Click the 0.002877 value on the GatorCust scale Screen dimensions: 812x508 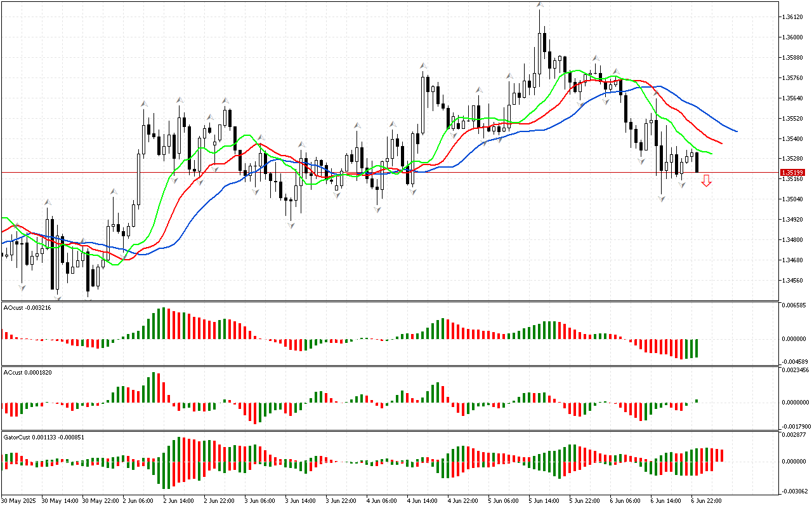[x=796, y=435]
